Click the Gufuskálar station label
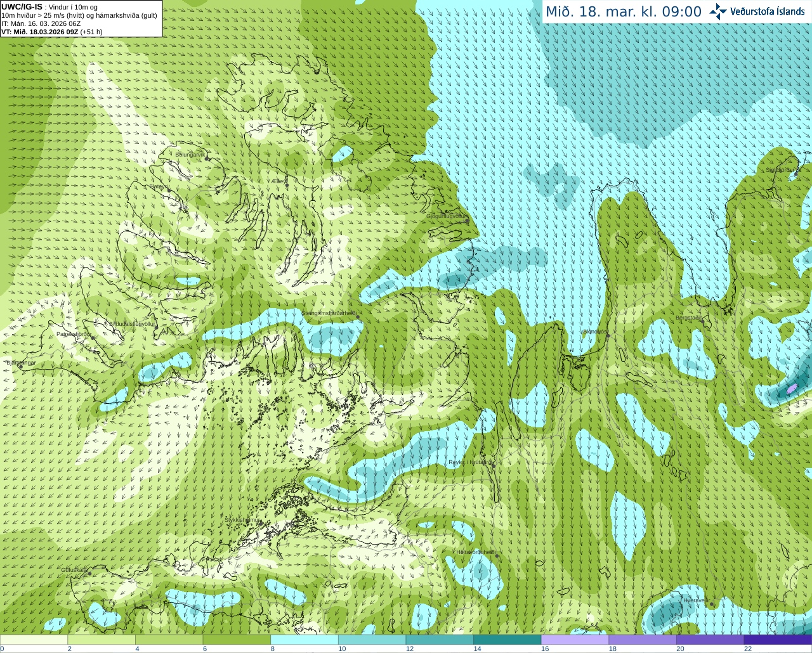The image size is (812, 653). click(74, 570)
